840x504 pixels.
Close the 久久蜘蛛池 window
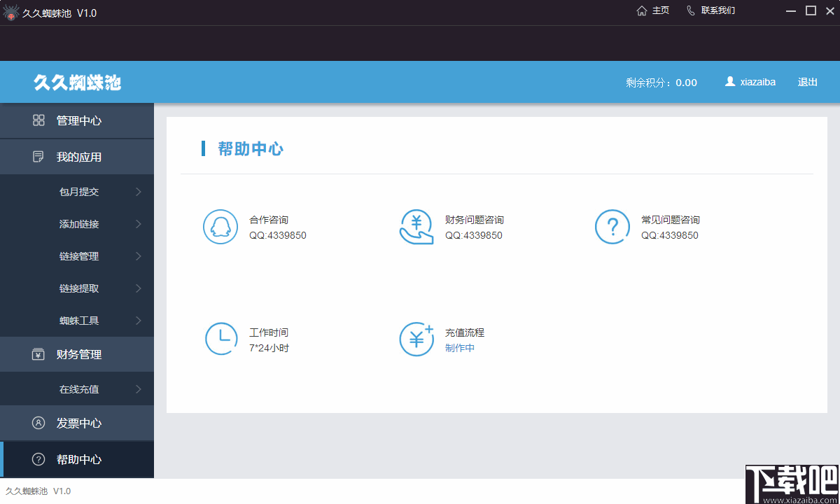(x=829, y=10)
